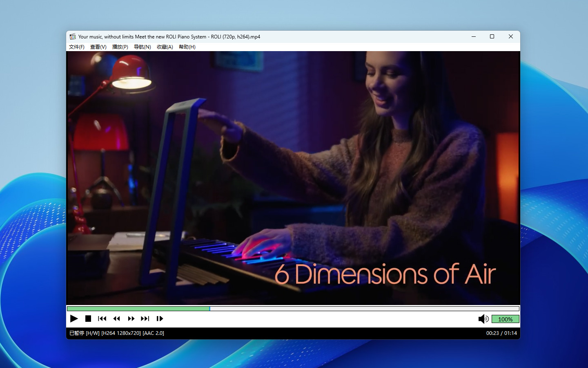Open the 播放(P) menu
This screenshot has width=588, height=368.
point(120,47)
